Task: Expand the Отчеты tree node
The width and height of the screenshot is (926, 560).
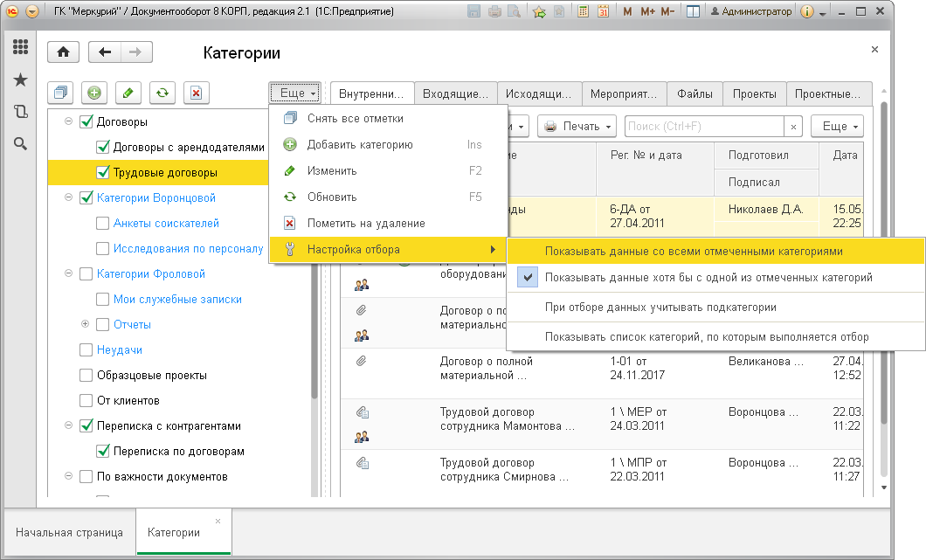Action: click(x=85, y=324)
